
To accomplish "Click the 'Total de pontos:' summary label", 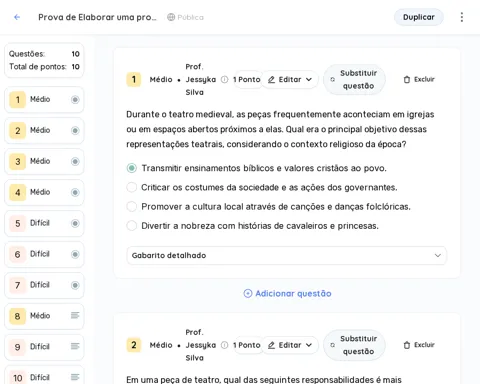I will coord(38,67).
